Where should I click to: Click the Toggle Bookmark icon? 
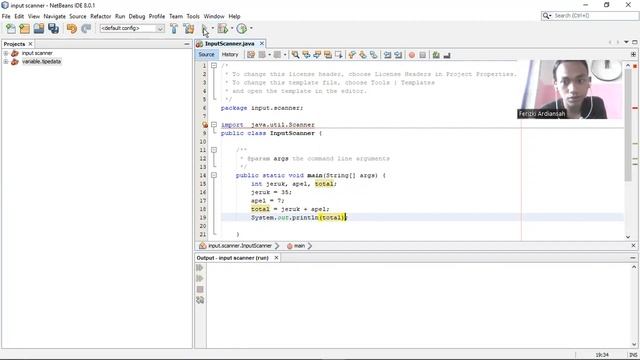pyautogui.click(x=373, y=55)
